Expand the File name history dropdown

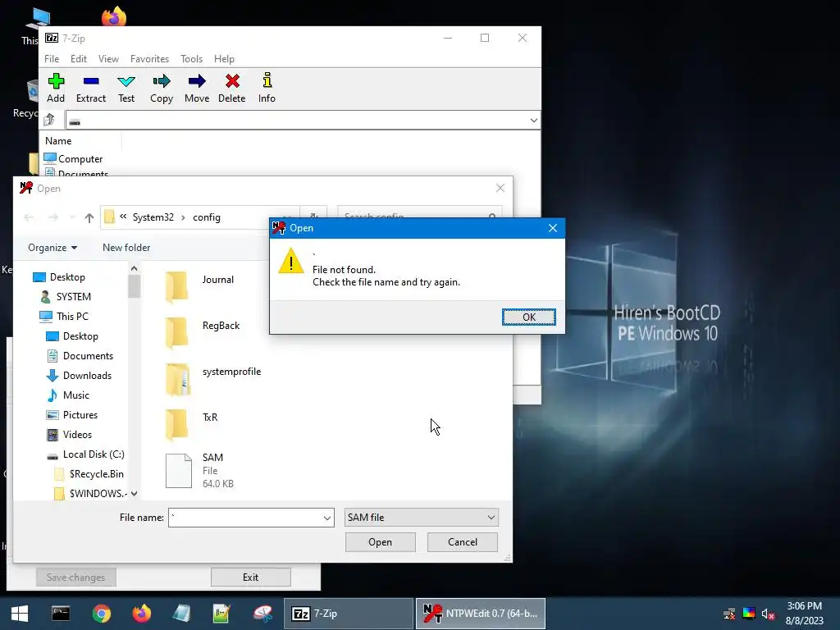(326, 518)
